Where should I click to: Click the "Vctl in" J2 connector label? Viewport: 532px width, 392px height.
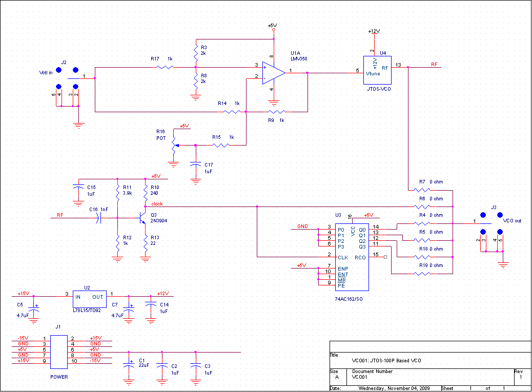pyautogui.click(x=47, y=71)
